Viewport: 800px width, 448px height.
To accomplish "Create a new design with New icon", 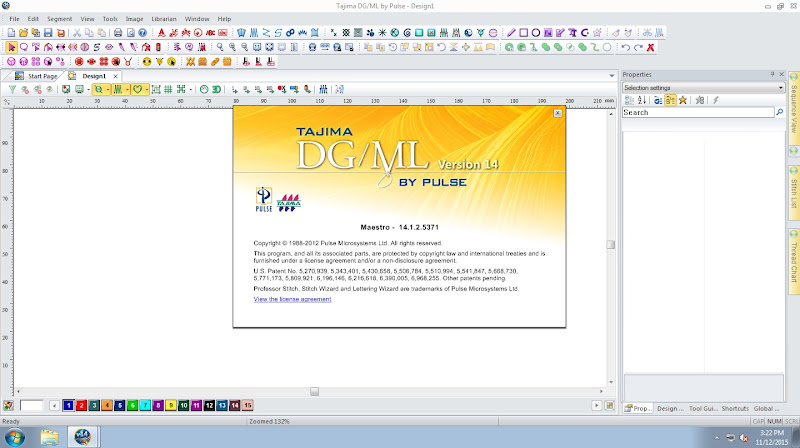I will tap(11, 33).
